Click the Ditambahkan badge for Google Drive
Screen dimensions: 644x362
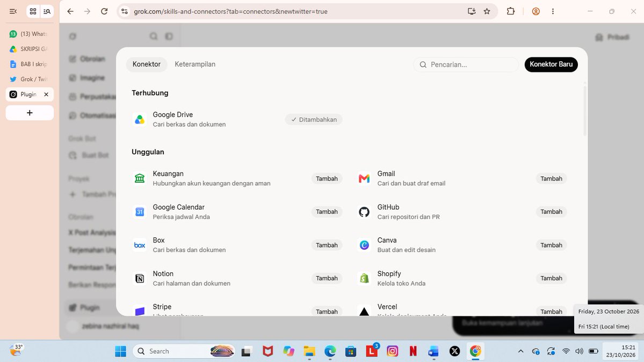[x=314, y=120]
